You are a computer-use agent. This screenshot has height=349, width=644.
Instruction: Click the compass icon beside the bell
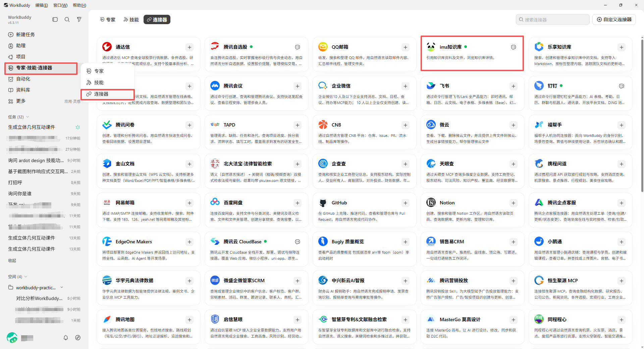[78, 338]
